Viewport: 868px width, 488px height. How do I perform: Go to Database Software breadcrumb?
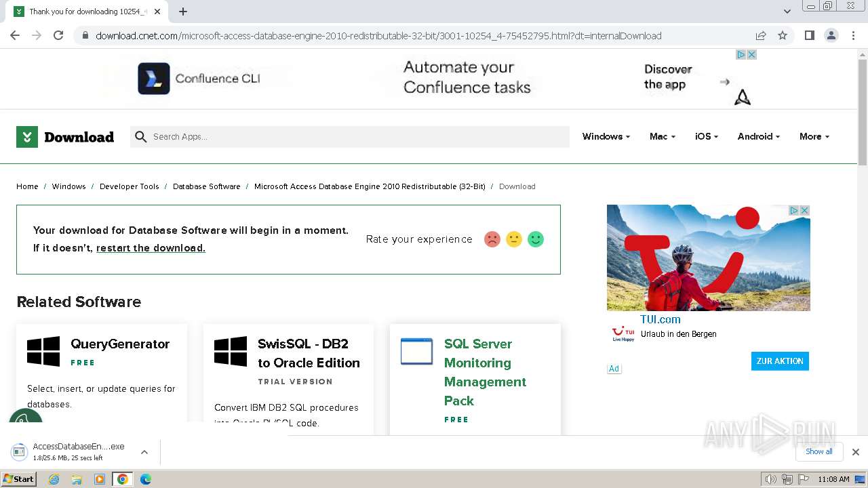(x=206, y=186)
